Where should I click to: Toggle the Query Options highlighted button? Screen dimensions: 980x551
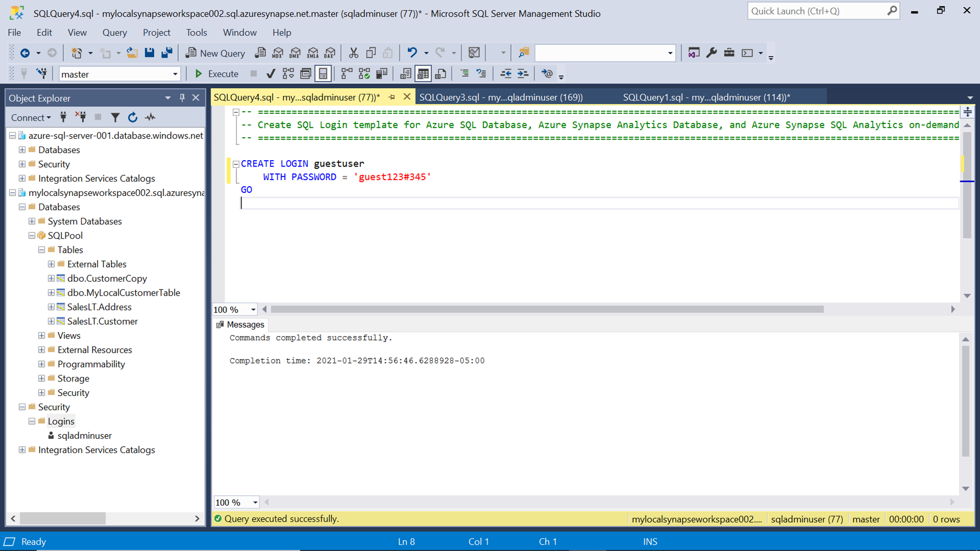point(323,74)
